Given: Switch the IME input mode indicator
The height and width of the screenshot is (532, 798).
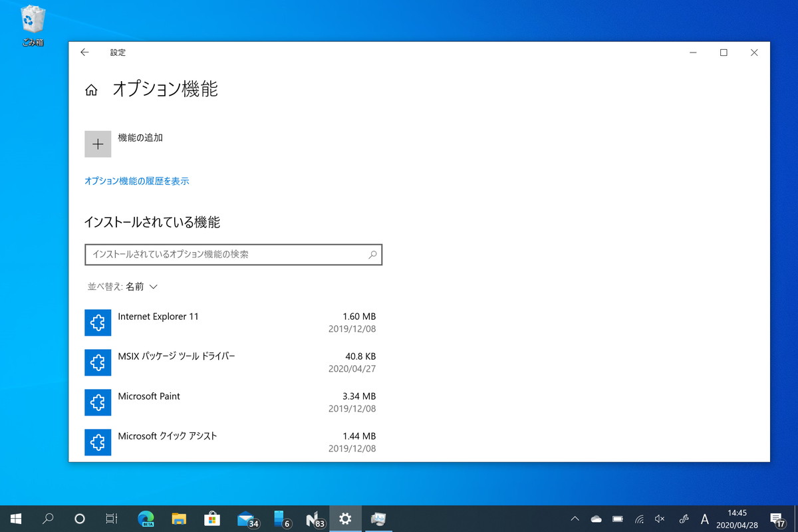Looking at the screenshot, I should 705,518.
